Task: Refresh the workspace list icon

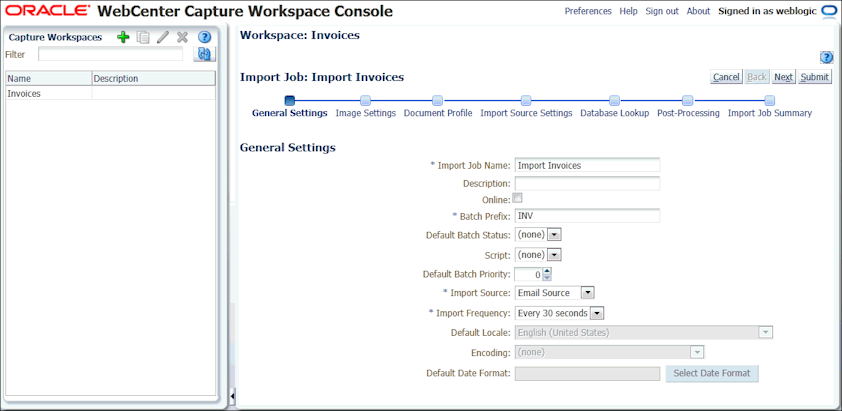Action: point(205,54)
